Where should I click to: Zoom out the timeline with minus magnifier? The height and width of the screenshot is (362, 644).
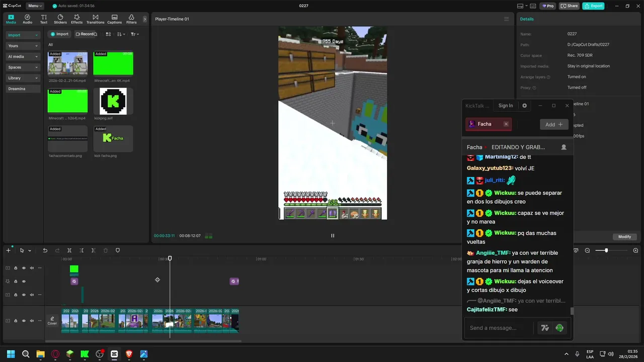tap(587, 250)
